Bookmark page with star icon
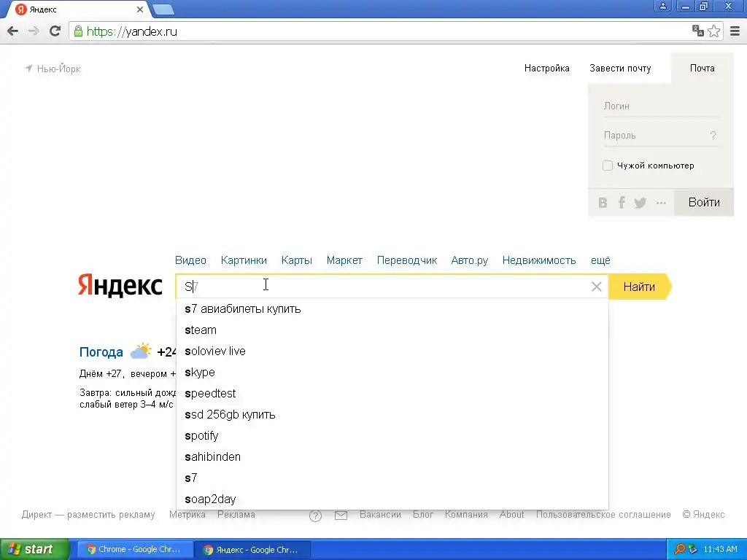Screen dimensions: 747x560 [713, 31]
